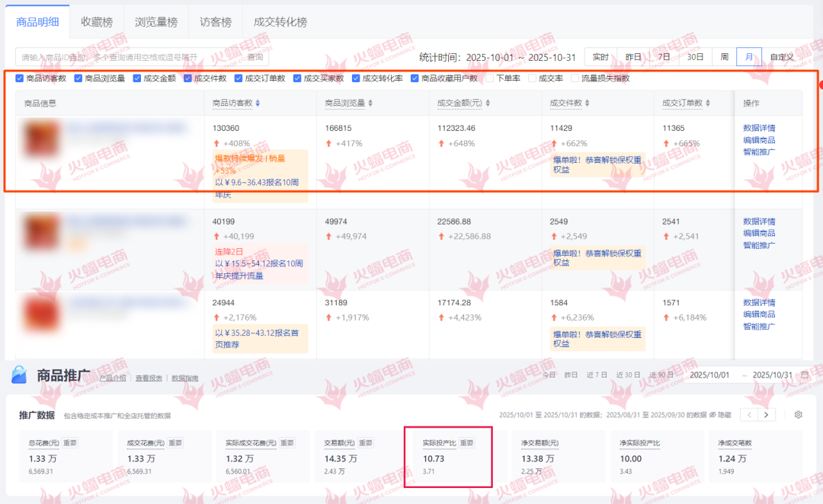The image size is (823, 504).
Task: Open the 查看报表 link
Action: 149,378
